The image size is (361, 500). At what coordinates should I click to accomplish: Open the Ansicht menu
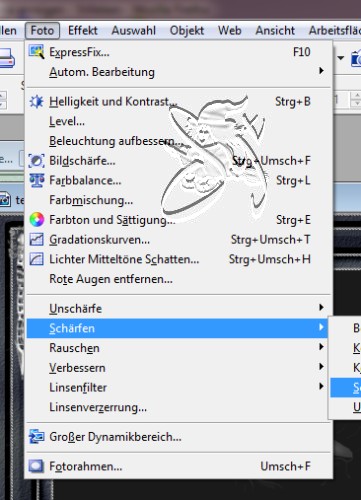pos(275,31)
